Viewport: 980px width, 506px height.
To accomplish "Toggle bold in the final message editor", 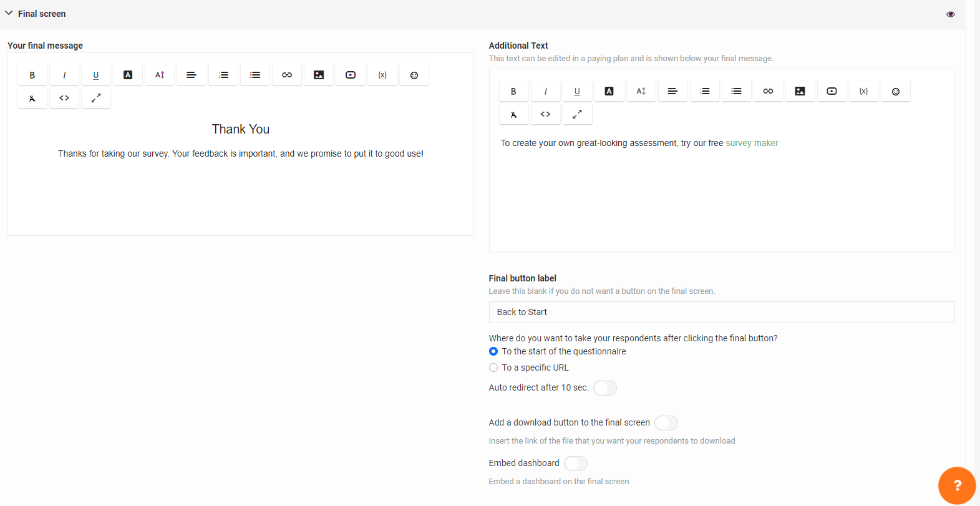I will [32, 75].
